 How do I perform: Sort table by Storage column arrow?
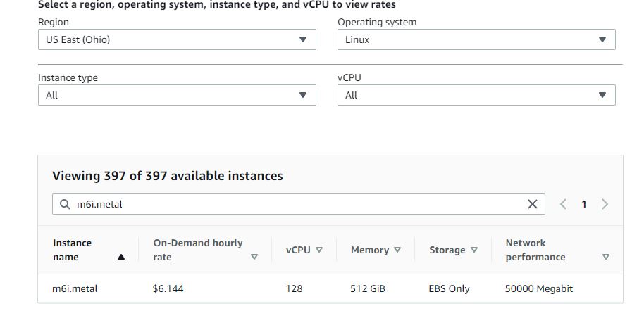click(474, 250)
